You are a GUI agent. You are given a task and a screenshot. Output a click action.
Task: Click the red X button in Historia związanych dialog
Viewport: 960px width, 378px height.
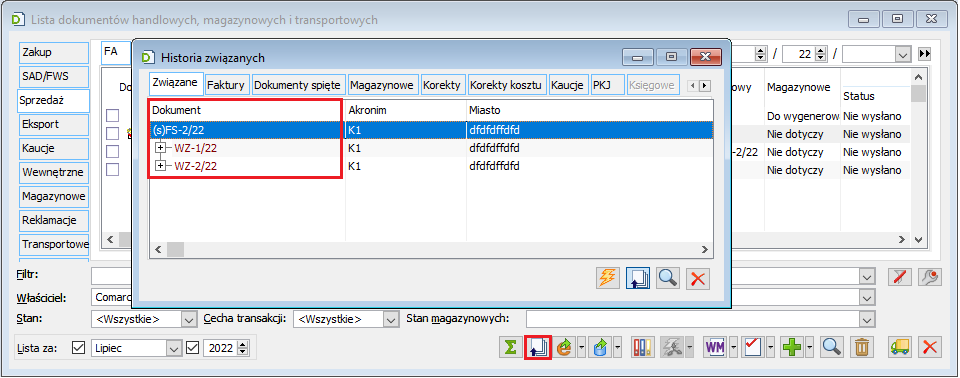[697, 278]
